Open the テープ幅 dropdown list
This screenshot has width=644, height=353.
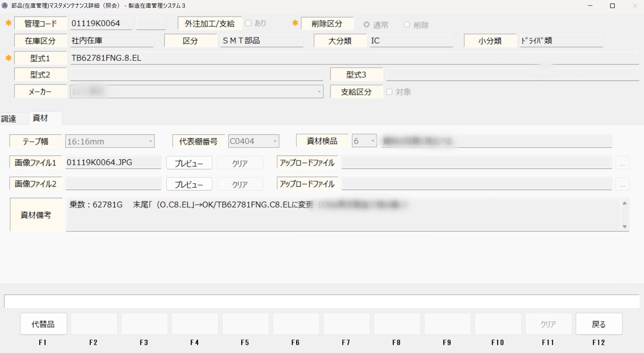[x=151, y=142]
